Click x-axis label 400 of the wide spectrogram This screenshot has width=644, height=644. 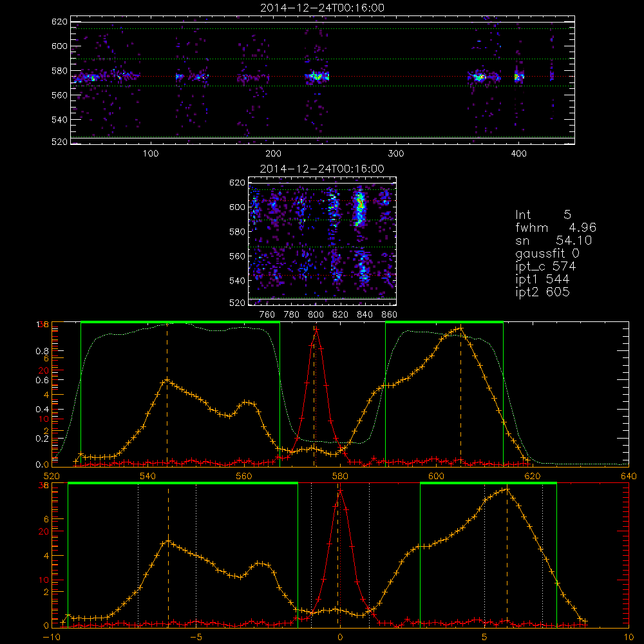[518, 154]
